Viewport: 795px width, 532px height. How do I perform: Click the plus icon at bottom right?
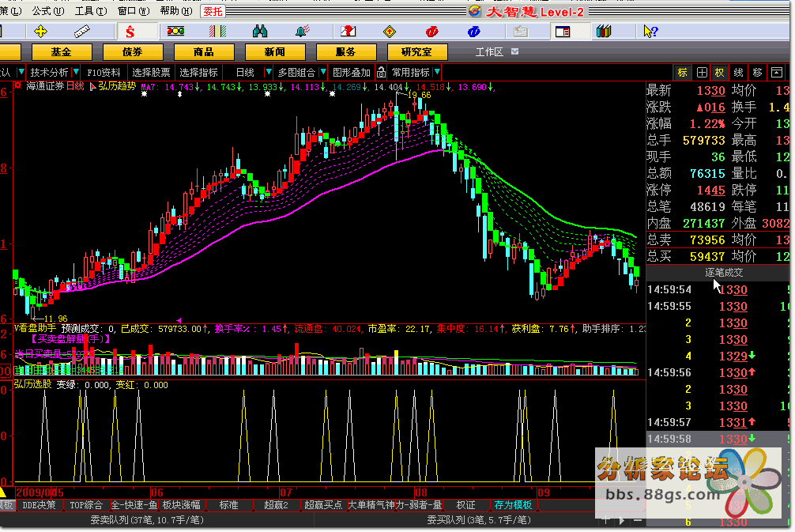[x=606, y=520]
